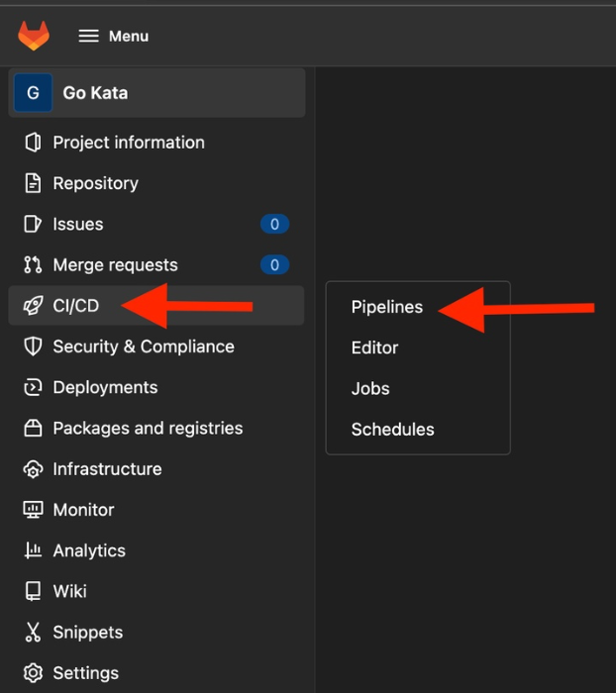Click the Settings gear icon

(x=33, y=673)
